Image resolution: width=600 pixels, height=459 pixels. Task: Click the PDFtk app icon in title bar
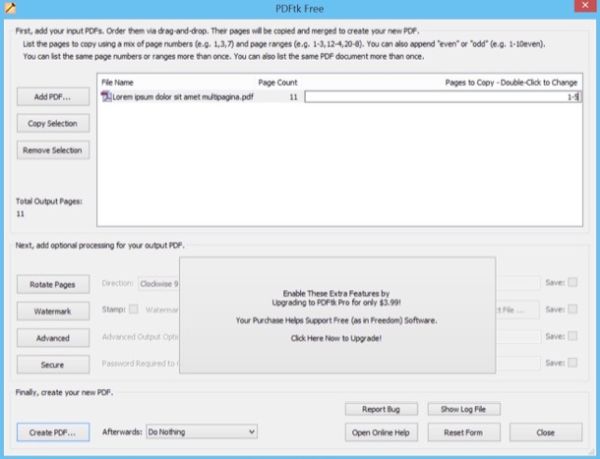coord(10,8)
